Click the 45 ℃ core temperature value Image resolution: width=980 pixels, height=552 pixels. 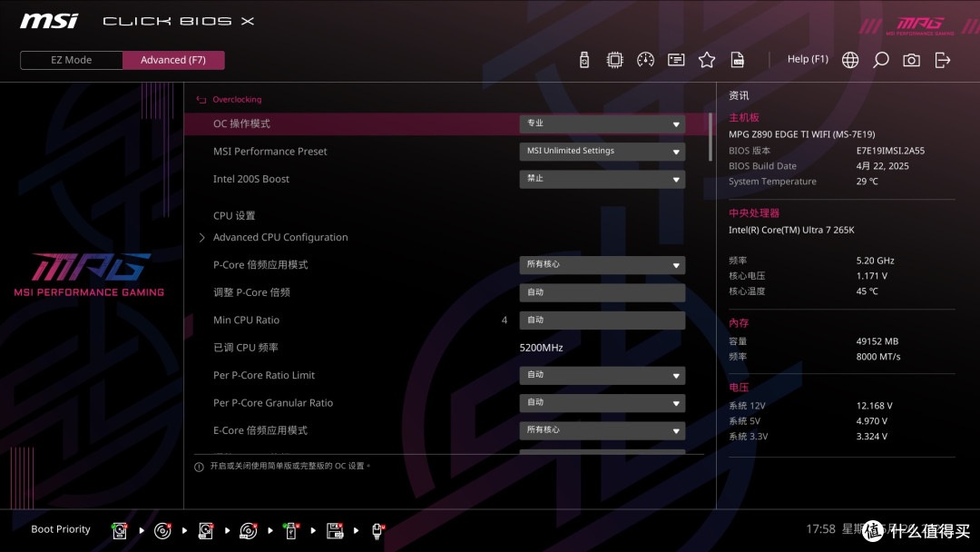(x=867, y=291)
